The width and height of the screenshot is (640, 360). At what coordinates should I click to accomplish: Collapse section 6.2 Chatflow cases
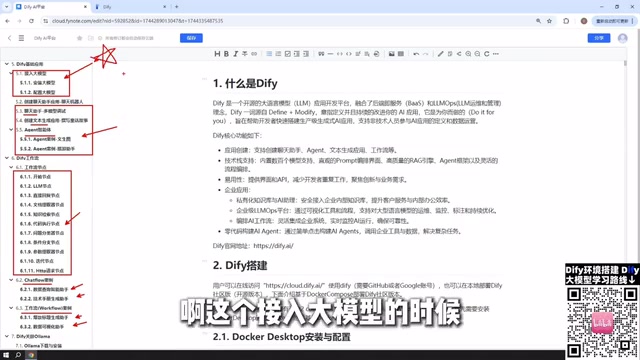pos(11,280)
